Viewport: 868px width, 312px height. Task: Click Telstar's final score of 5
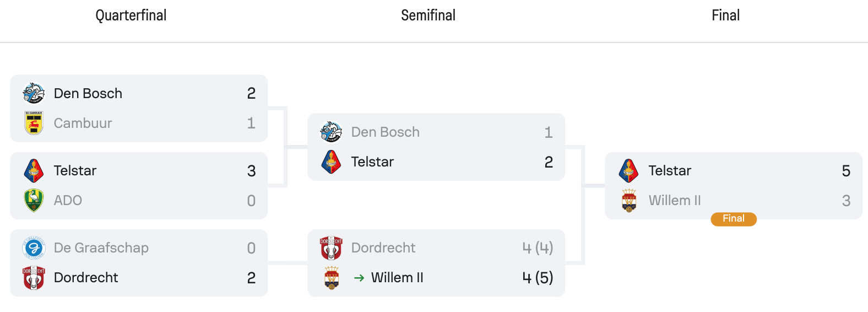coord(846,171)
